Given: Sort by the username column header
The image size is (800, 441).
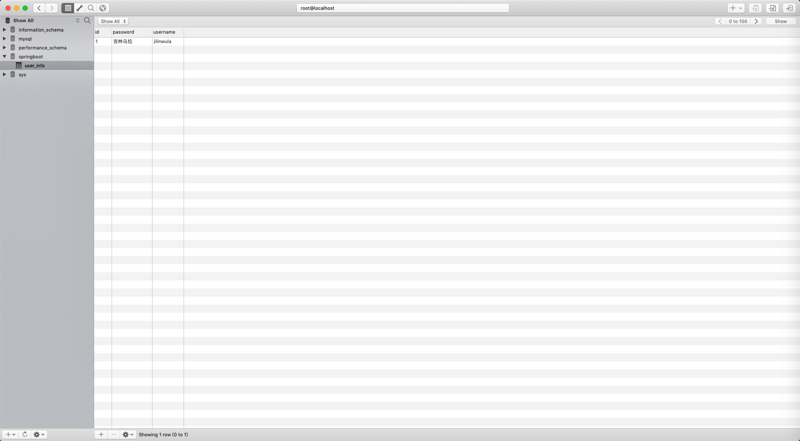Looking at the screenshot, I should [168, 32].
